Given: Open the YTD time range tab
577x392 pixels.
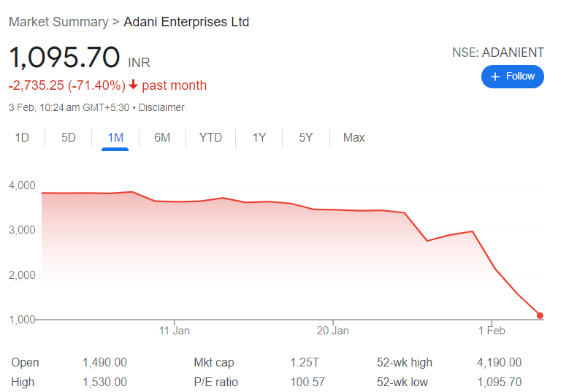Looking at the screenshot, I should pos(210,137).
